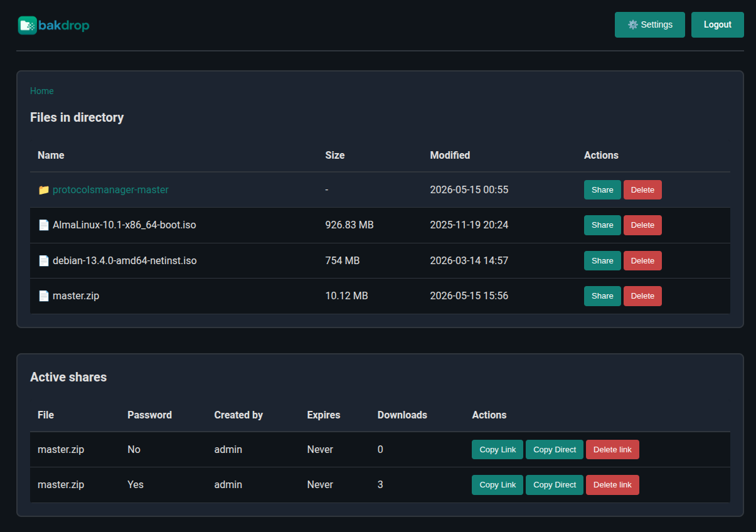Click the 10.12 MB size value
This screenshot has width=756, height=532.
pyautogui.click(x=346, y=295)
